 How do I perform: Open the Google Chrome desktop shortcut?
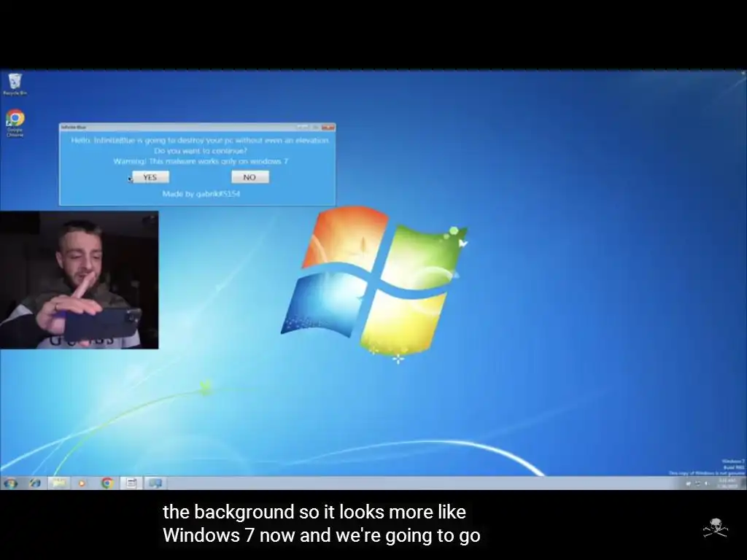(15, 122)
